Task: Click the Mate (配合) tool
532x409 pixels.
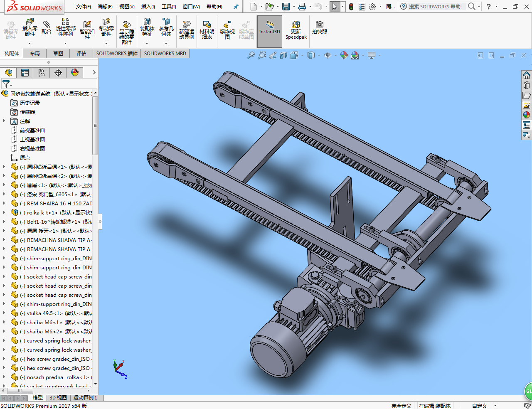Action: click(47, 27)
